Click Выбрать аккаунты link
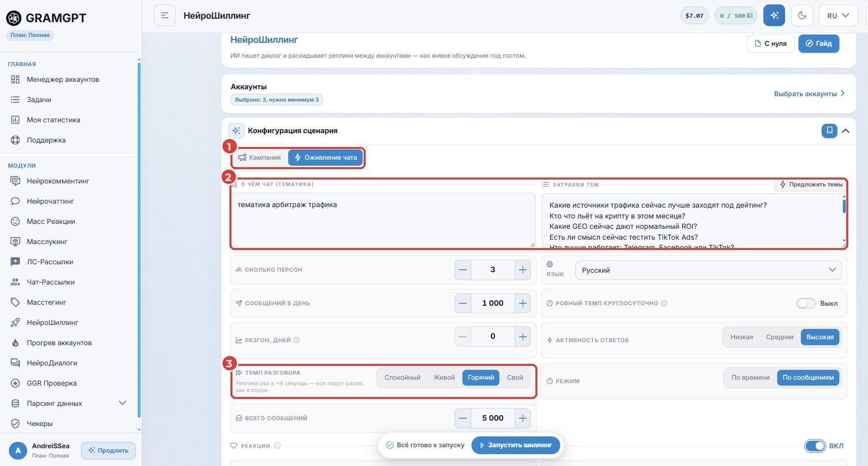 click(x=809, y=94)
